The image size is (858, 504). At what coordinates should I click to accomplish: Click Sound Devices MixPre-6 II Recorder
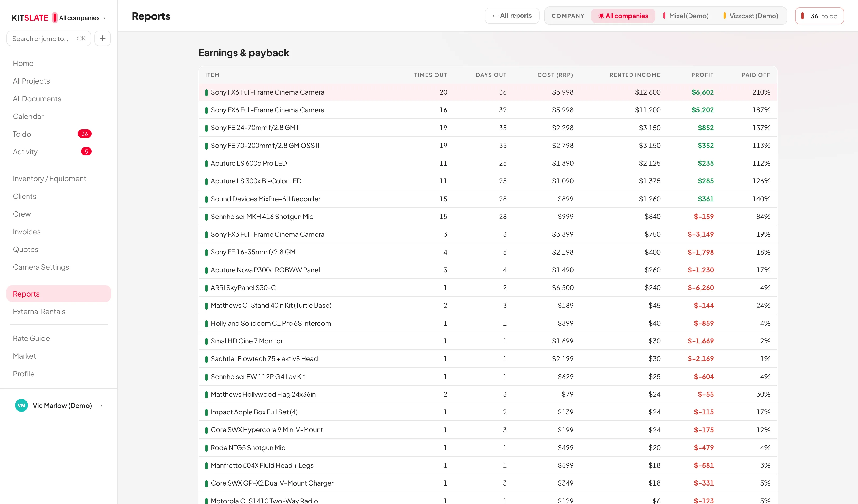pyautogui.click(x=265, y=199)
